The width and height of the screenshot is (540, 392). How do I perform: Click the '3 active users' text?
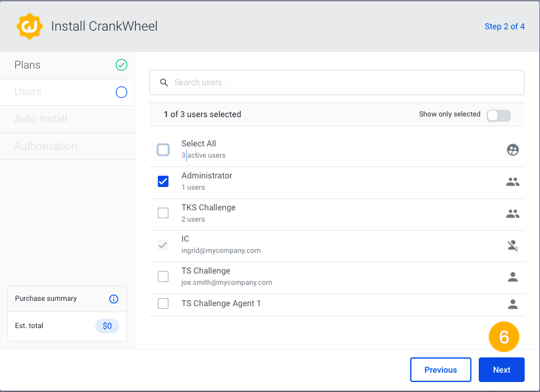[204, 155]
